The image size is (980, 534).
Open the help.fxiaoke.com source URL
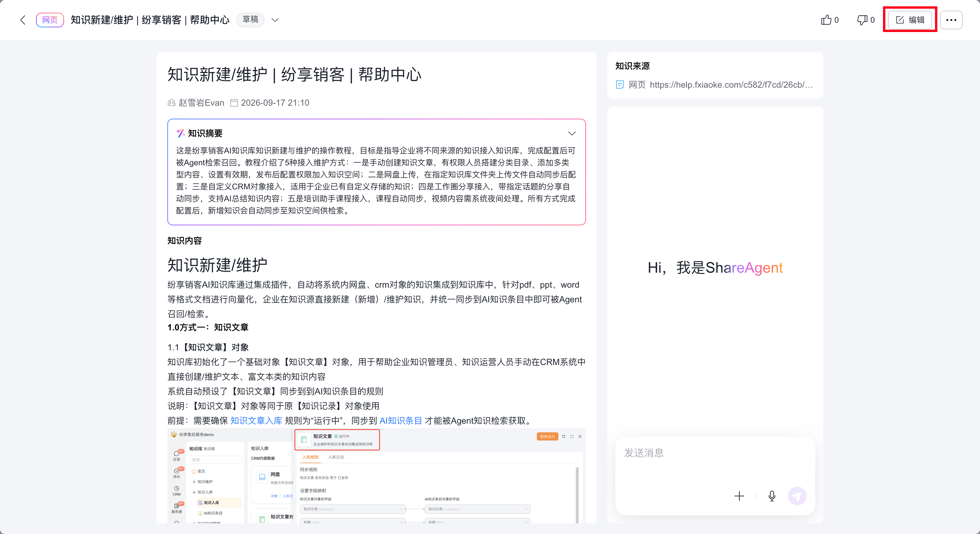[x=731, y=84]
